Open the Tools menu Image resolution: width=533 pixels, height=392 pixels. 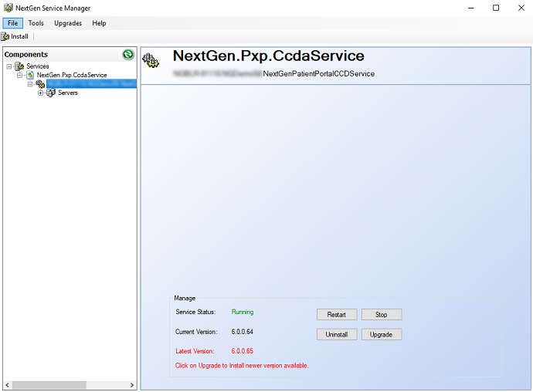click(x=36, y=23)
